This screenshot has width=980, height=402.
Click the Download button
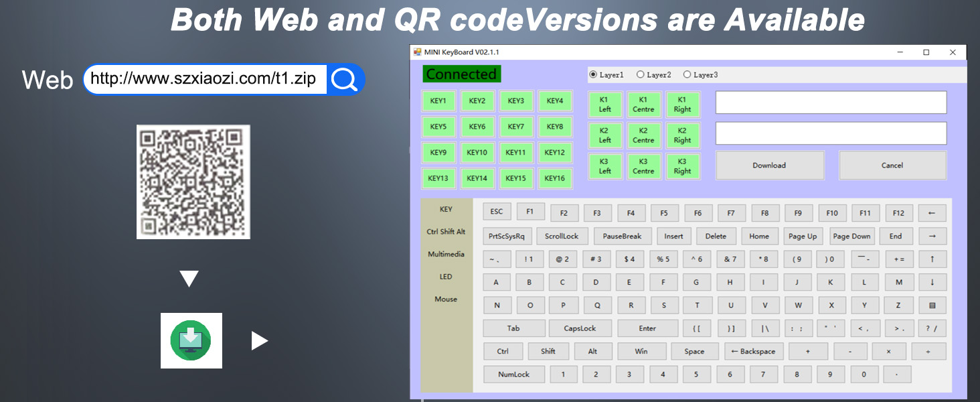(770, 165)
